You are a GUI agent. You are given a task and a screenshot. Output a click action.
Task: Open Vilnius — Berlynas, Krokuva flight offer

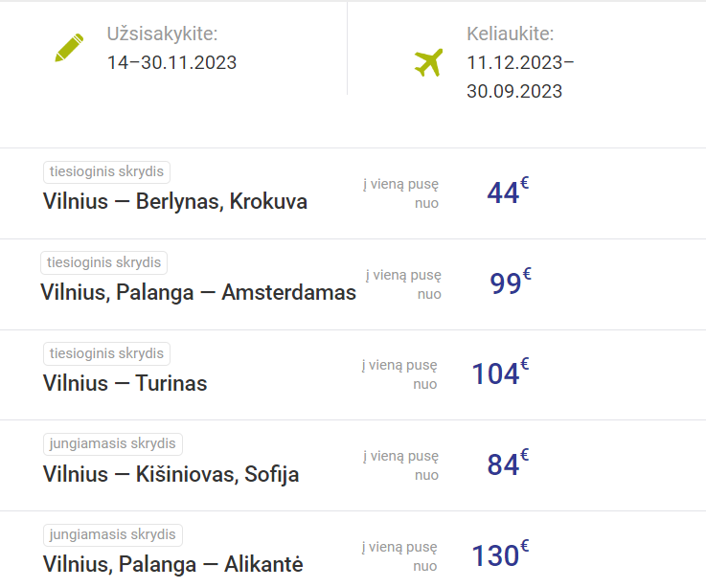(175, 202)
